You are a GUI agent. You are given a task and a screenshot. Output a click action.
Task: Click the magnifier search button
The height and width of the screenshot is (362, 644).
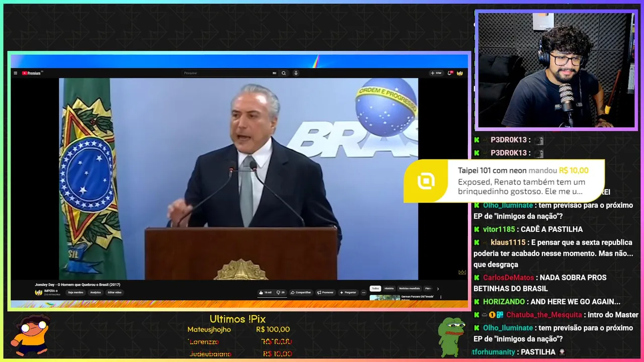284,73
